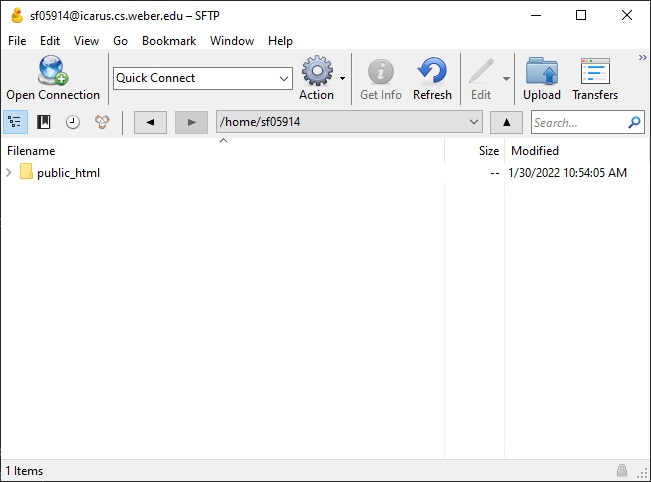Screen dimensions: 651x482
Task: Click the search magnifier icon
Action: 634,122
